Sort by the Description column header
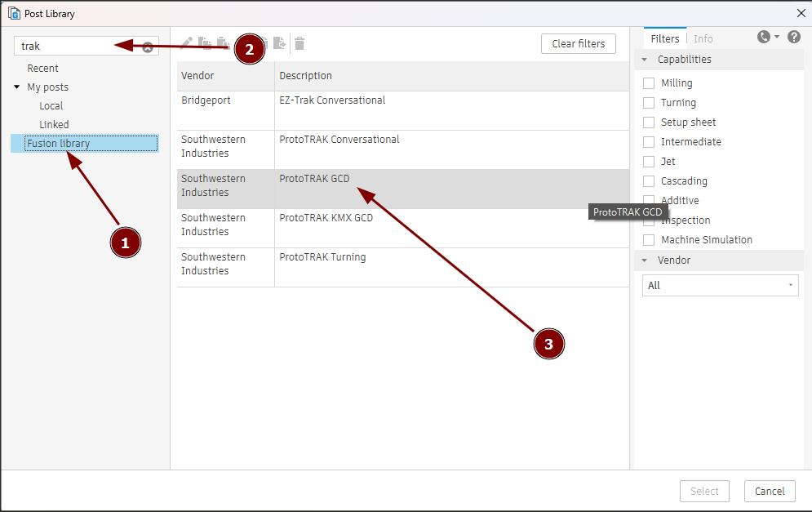 click(451, 76)
